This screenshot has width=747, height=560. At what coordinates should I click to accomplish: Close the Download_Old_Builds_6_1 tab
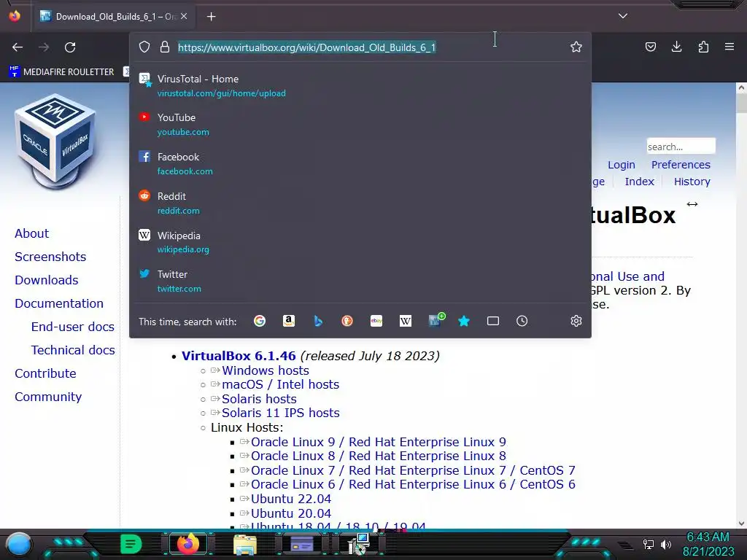(x=184, y=16)
